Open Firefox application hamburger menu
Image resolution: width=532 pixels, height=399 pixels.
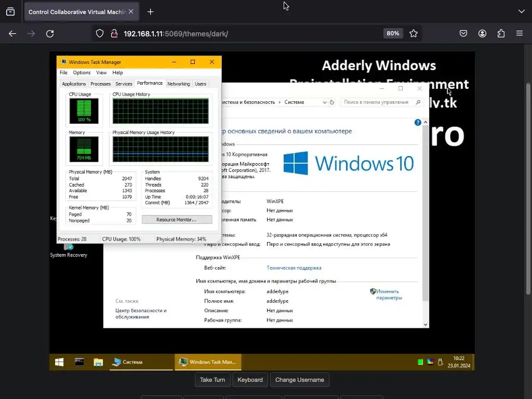520,34
